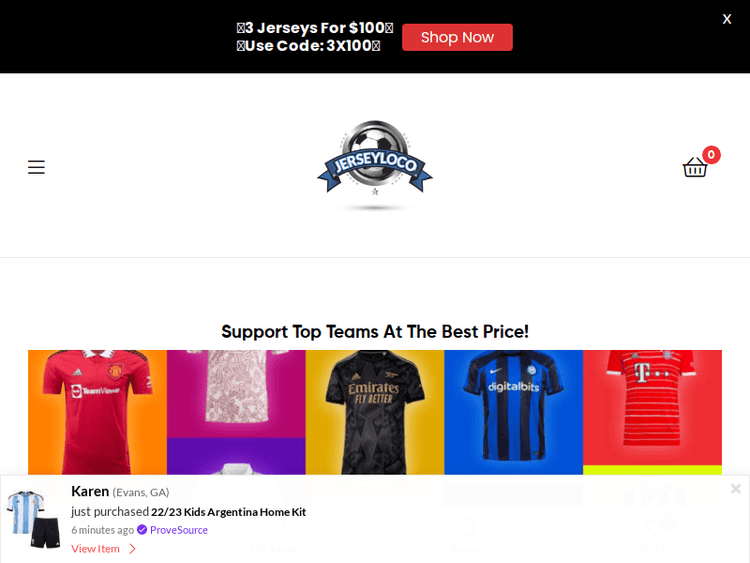Click the JerseyLoco soccer ball logo
Screen dimensions: 750x563
pos(375,163)
